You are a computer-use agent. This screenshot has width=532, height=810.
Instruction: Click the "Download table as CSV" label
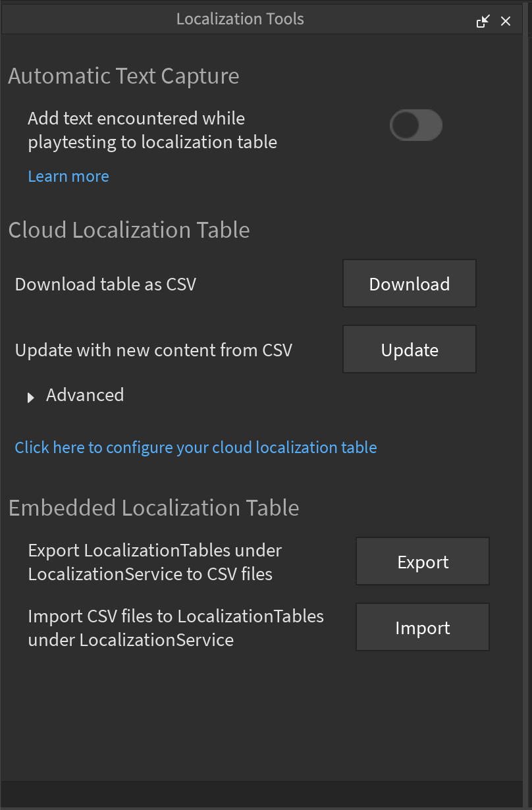(105, 284)
